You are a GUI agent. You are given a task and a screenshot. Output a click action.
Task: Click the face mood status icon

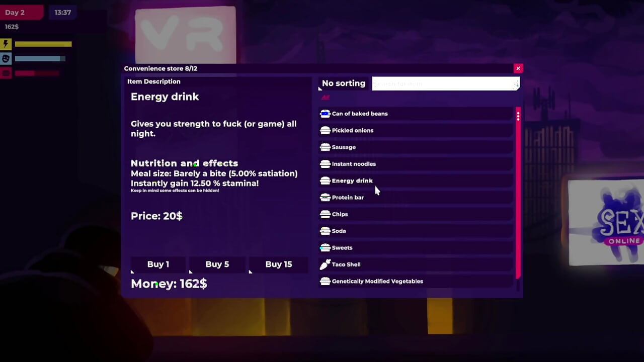6,58
